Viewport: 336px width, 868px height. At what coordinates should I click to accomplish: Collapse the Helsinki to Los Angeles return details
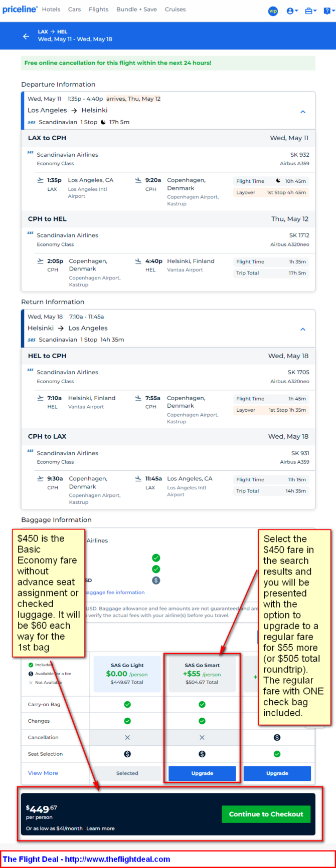pyautogui.click(x=303, y=329)
